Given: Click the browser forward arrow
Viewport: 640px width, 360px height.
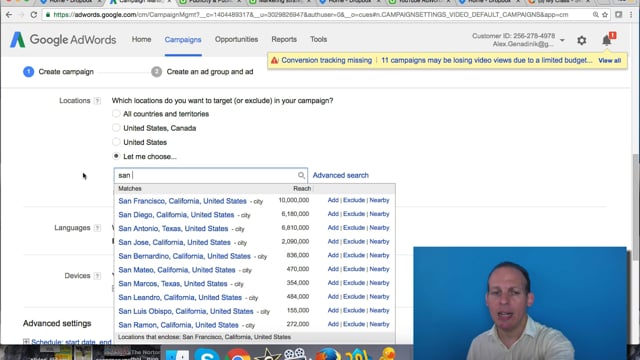Looking at the screenshot, I should (x=21, y=15).
